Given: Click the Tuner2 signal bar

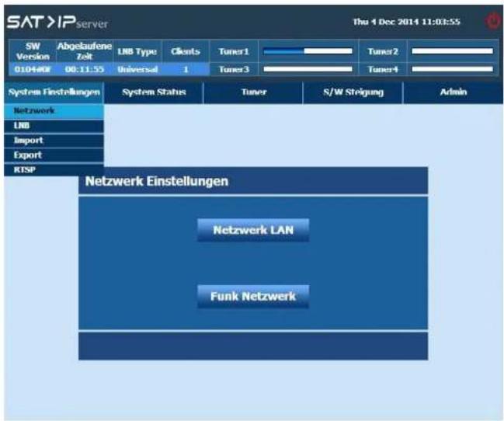Looking at the screenshot, I should (452, 51).
